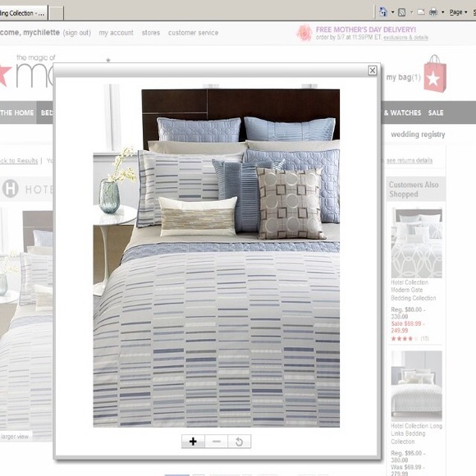
Task: Open see returns details link
Action: pyautogui.click(x=410, y=160)
